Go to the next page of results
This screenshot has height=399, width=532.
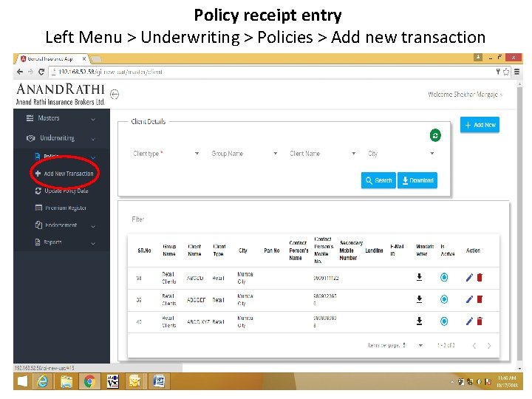489,346
